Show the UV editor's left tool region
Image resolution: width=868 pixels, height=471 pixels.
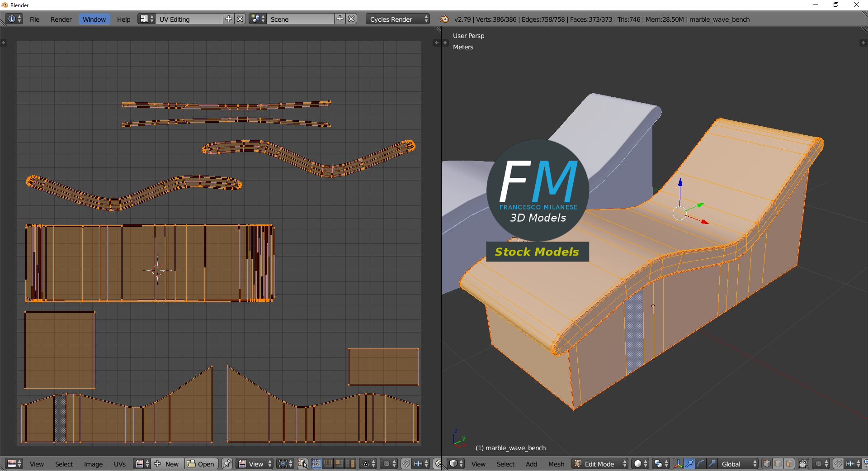tap(4, 43)
